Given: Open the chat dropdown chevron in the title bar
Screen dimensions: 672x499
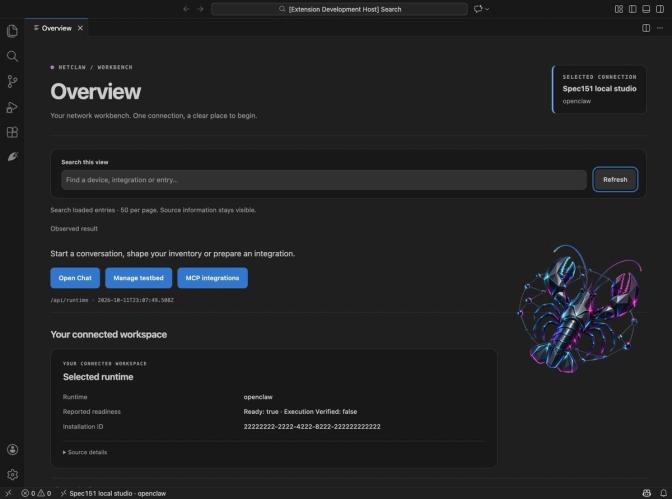Looking at the screenshot, I should [487, 9].
